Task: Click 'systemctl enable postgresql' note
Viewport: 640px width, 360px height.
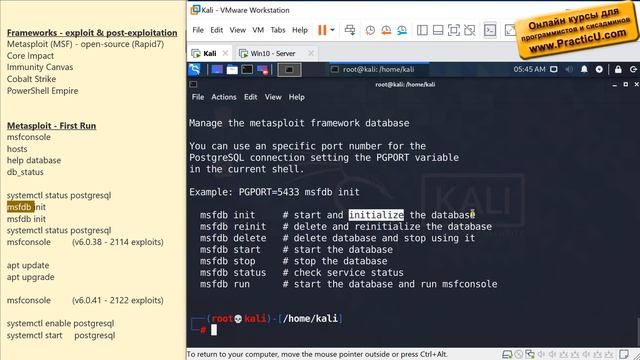Action: [60, 323]
